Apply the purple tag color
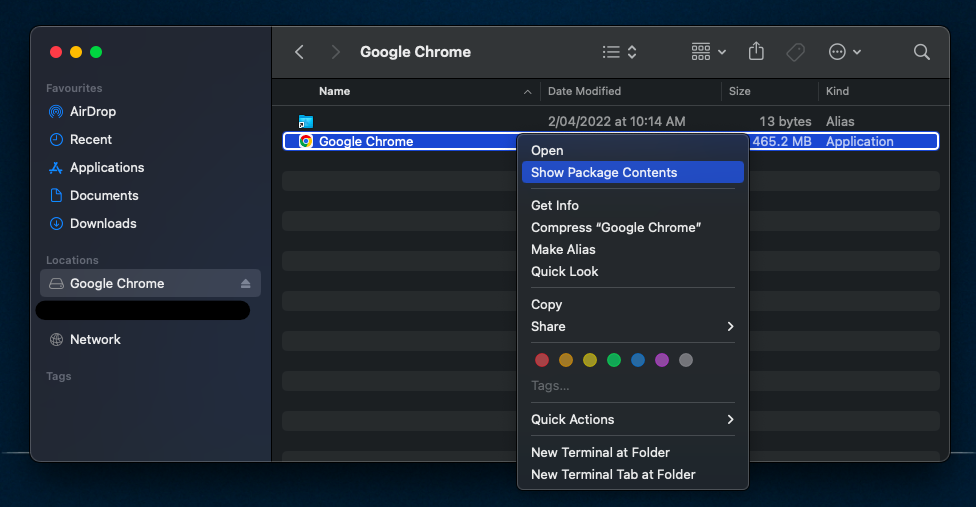 (662, 360)
